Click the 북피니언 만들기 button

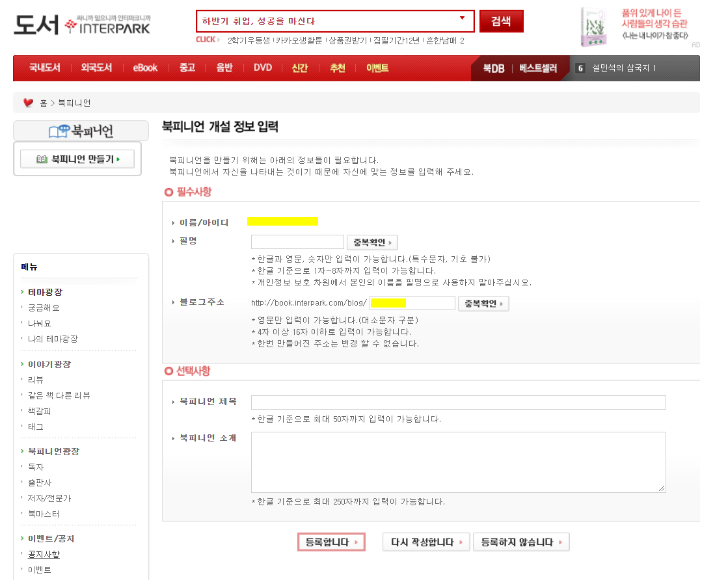click(77, 159)
